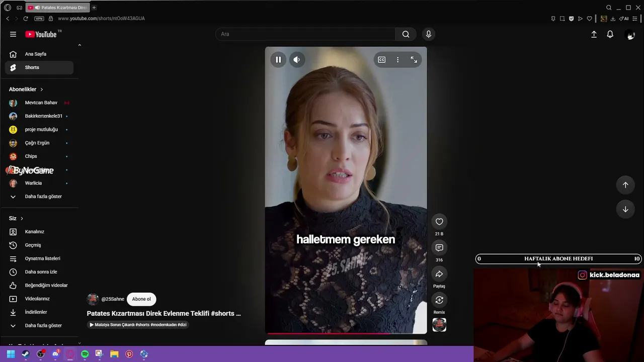Open Beğendiğim videolar

pyautogui.click(x=39, y=286)
